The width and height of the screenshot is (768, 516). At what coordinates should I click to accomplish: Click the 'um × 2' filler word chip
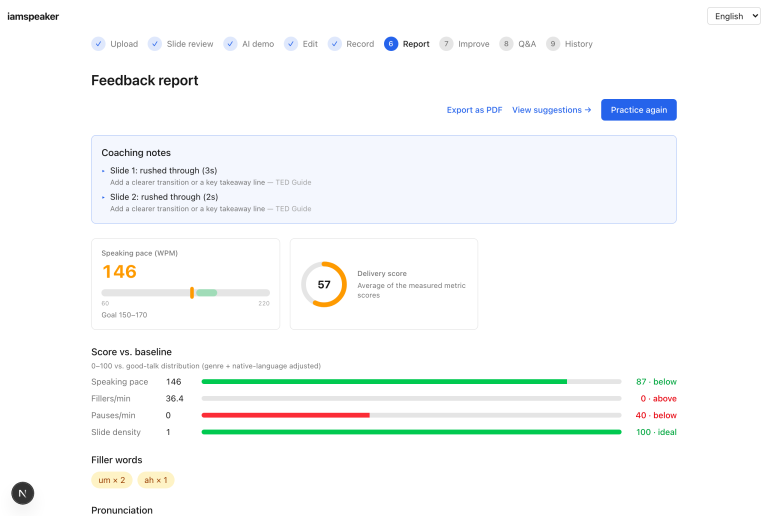[x=112, y=480]
